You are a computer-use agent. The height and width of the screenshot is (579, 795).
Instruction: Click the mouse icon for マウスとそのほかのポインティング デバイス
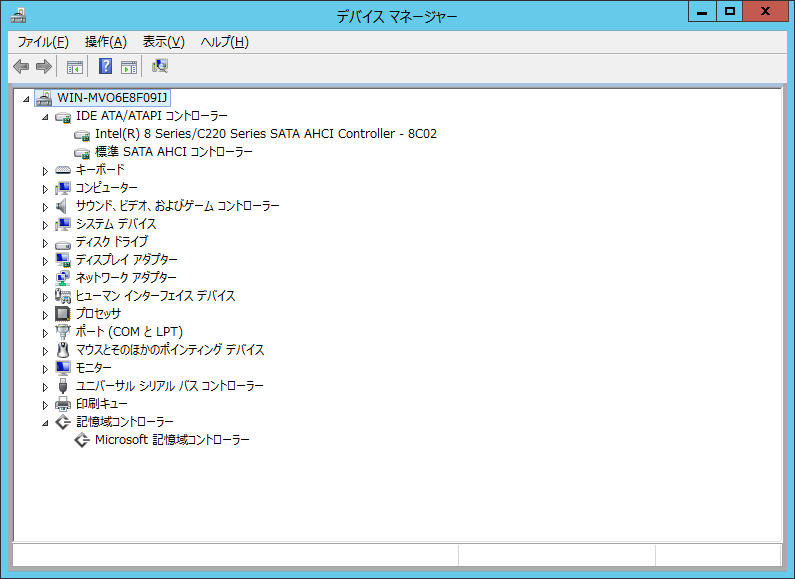click(x=63, y=350)
